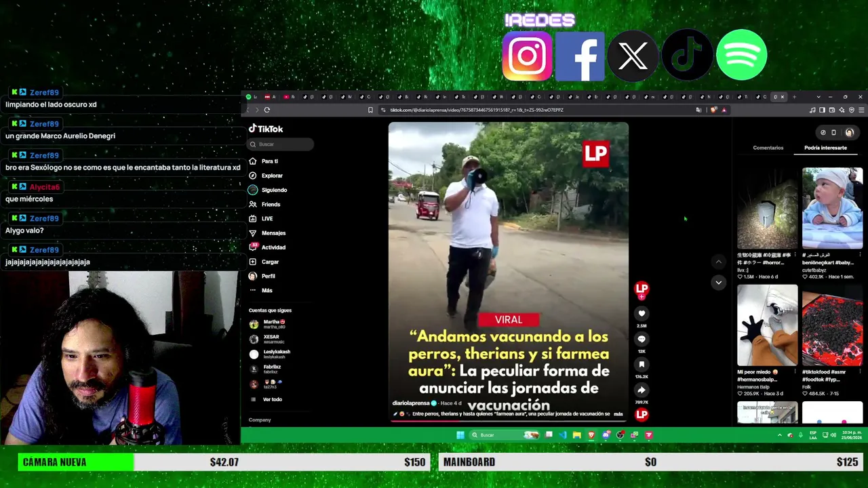Open the diariolaprensa username link

tap(411, 403)
